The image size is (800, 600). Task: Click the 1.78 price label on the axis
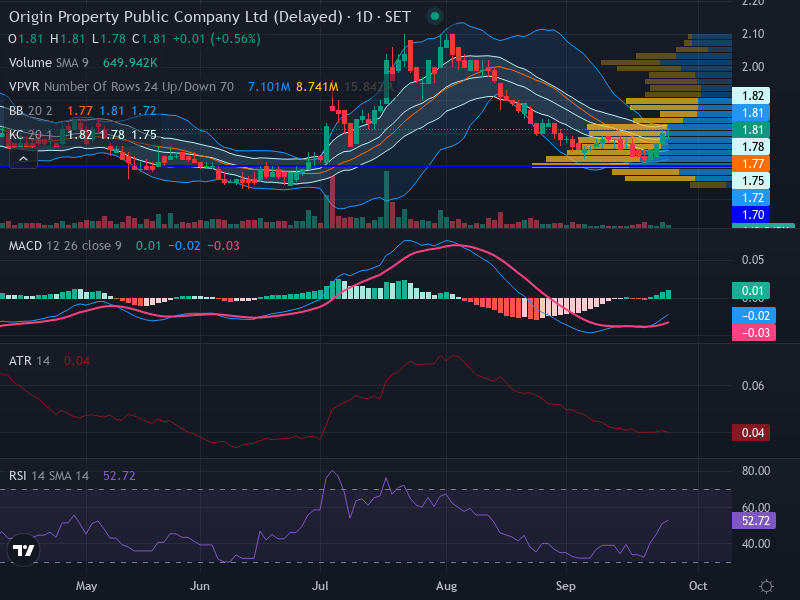point(751,146)
